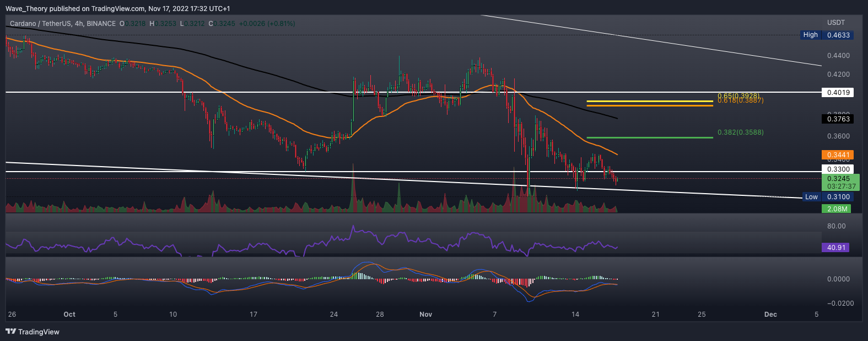Click the orange 0.3441 moving average label

click(837, 155)
